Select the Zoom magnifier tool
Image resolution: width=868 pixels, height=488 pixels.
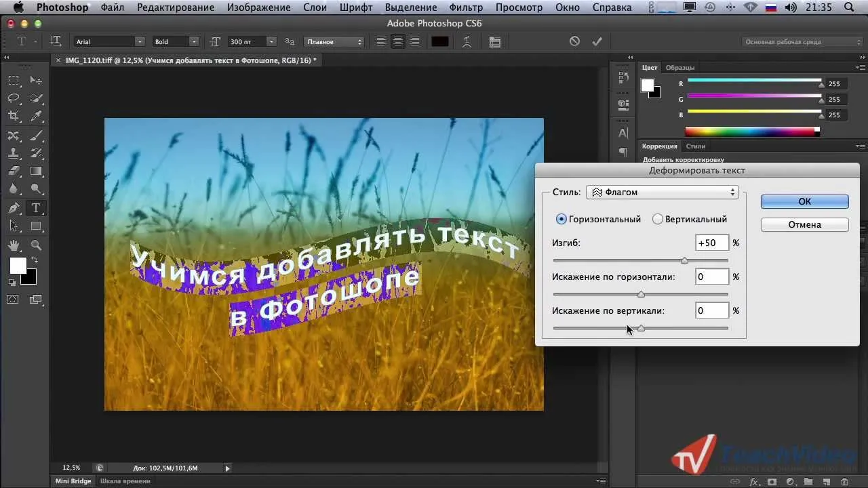coord(36,245)
